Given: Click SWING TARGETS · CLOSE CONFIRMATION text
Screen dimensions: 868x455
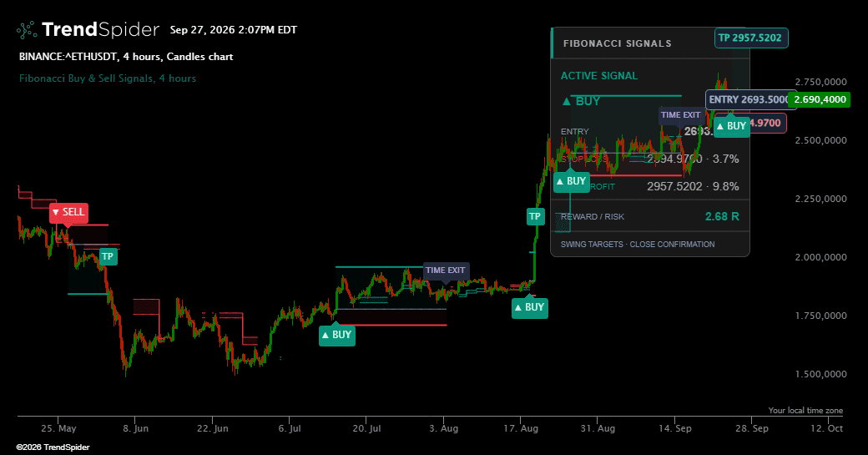Looking at the screenshot, I should pos(638,244).
